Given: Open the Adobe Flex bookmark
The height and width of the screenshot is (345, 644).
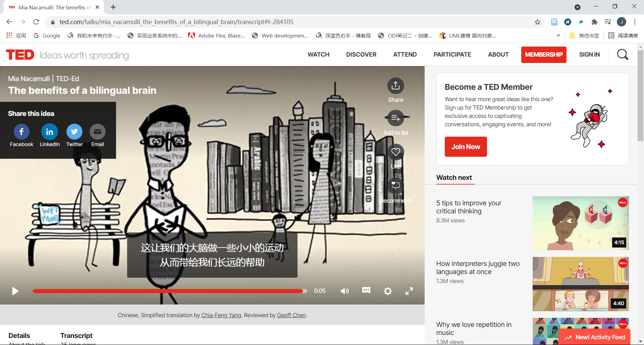Looking at the screenshot, I should click(216, 36).
